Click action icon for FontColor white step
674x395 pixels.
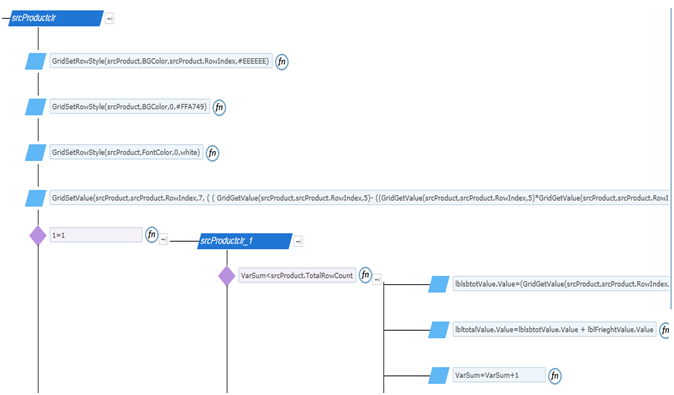(36, 153)
